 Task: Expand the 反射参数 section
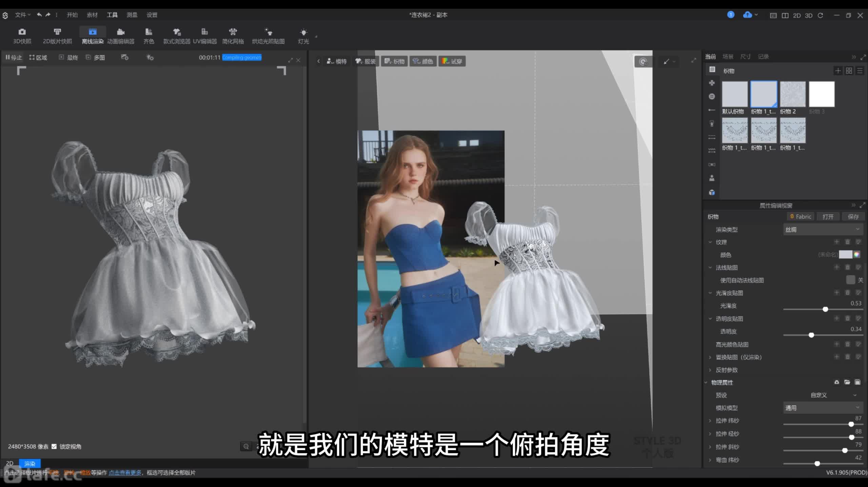tap(710, 370)
